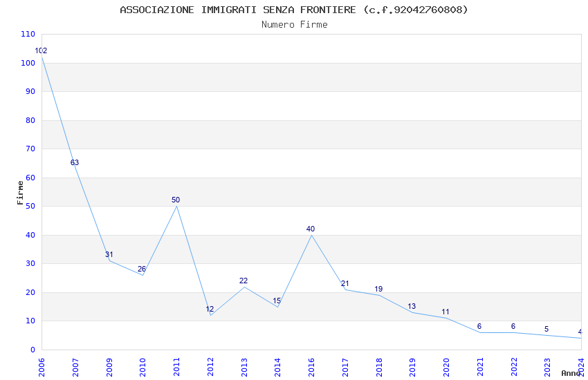Click the 26 data label for 2010
588x380 pixels.
[x=142, y=269]
